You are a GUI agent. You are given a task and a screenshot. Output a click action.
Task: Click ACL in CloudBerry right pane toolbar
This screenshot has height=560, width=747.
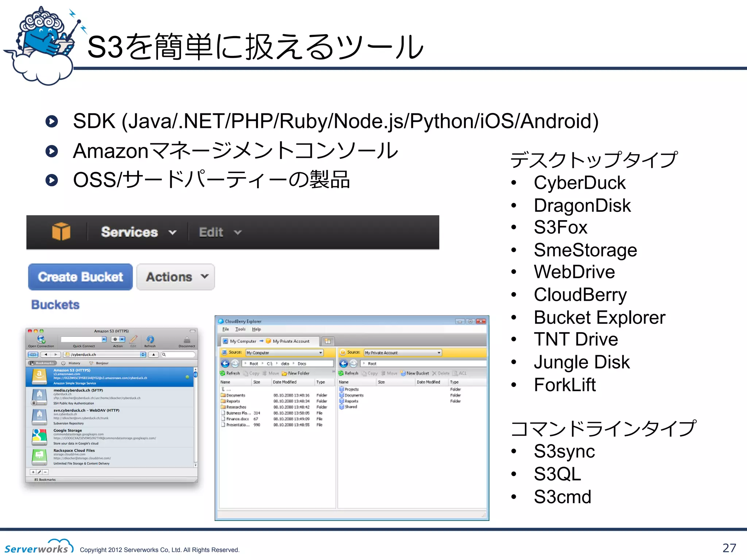[x=460, y=373]
